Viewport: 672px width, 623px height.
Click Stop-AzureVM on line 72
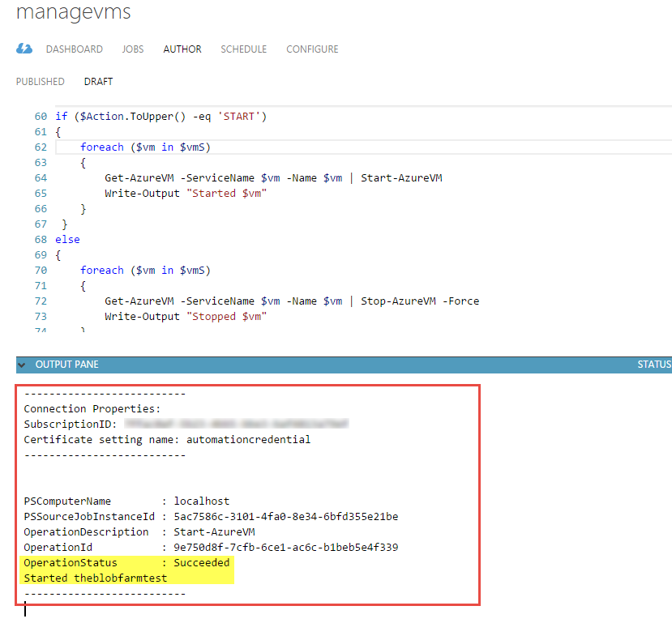398,301
